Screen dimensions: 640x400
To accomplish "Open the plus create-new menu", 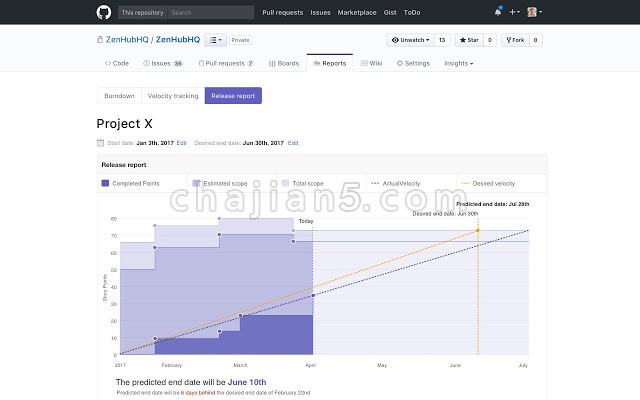I will 514,12.
